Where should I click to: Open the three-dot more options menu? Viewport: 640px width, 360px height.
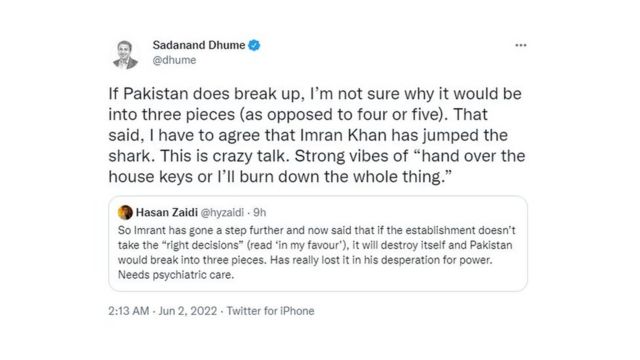520,45
